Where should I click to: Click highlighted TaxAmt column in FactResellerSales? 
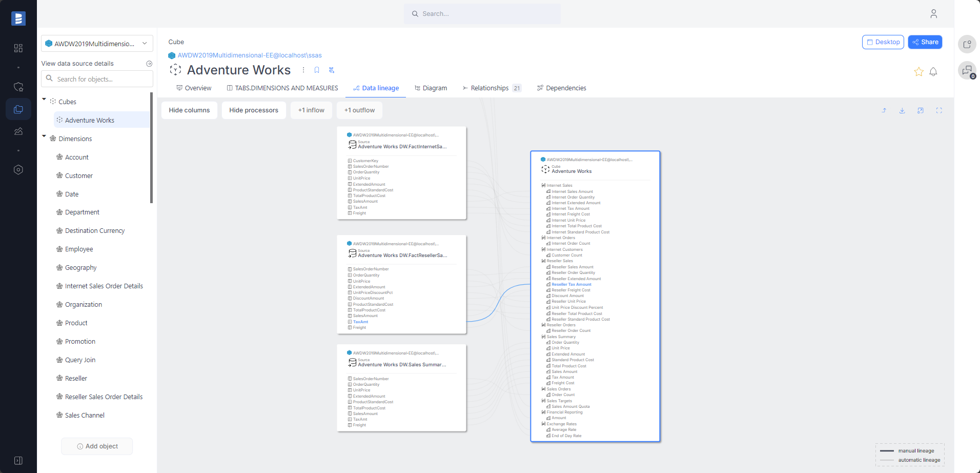(360, 322)
